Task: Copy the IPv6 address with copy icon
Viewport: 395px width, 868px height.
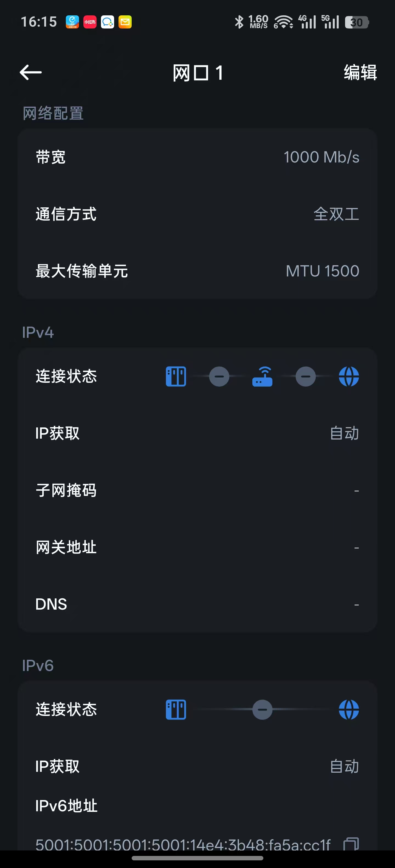Action: (351, 844)
